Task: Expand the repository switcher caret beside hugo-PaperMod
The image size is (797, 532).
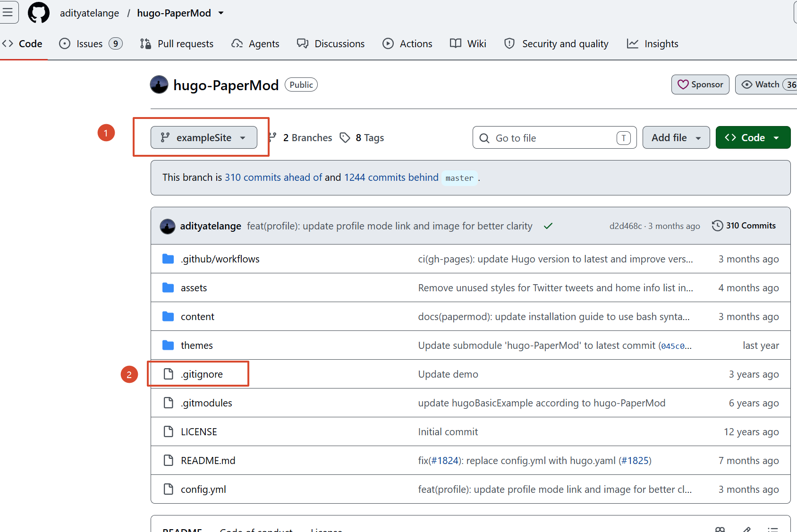Action: point(221,13)
